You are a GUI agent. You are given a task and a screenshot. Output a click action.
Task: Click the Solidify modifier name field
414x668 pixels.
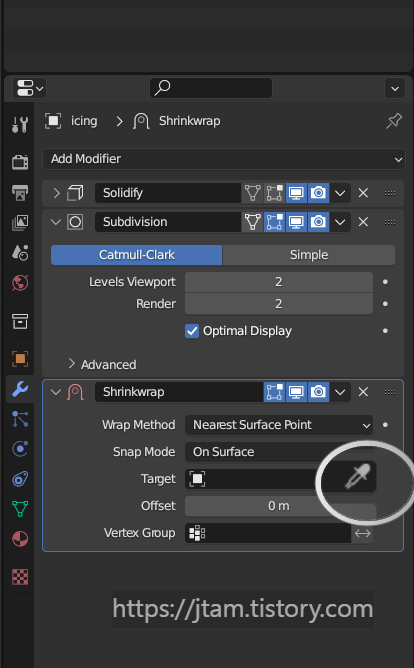click(168, 193)
